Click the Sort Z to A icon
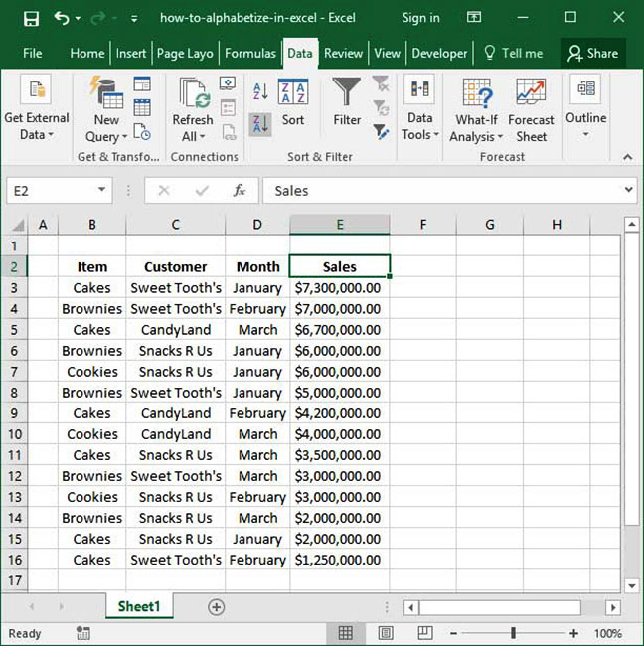This screenshot has width=644, height=646. click(260, 124)
